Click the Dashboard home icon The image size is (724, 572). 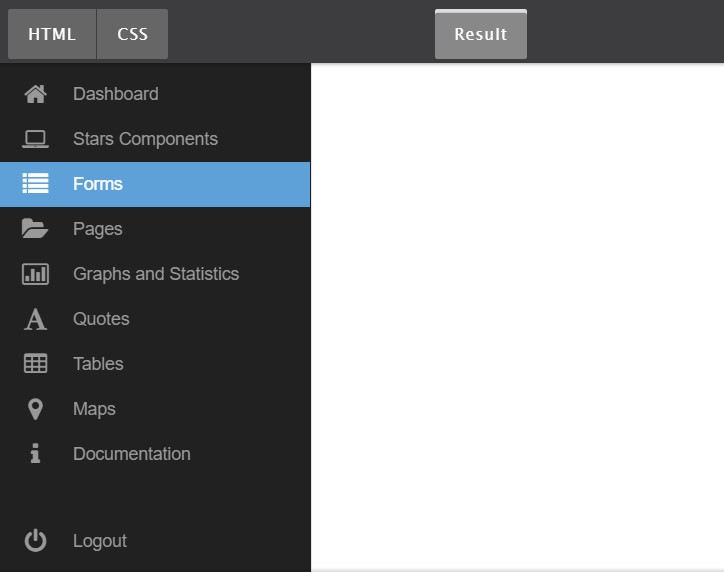click(36, 94)
